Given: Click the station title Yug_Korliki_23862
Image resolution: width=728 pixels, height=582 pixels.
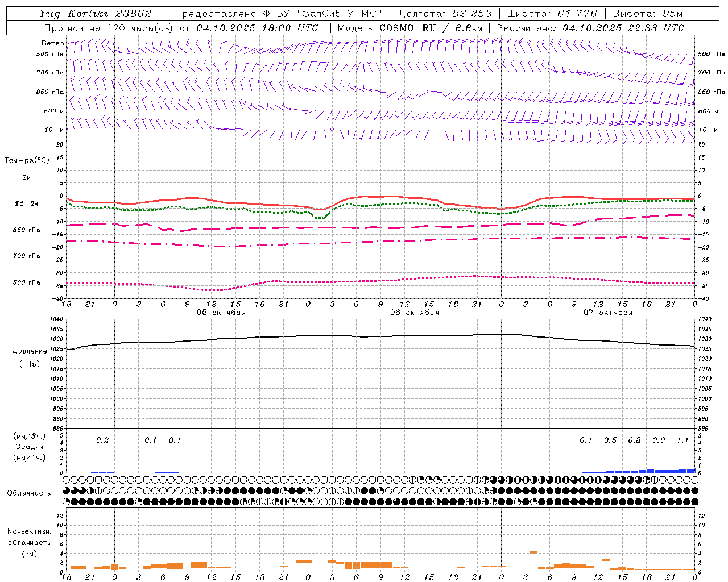Looking at the screenshot, I should tap(96, 14).
